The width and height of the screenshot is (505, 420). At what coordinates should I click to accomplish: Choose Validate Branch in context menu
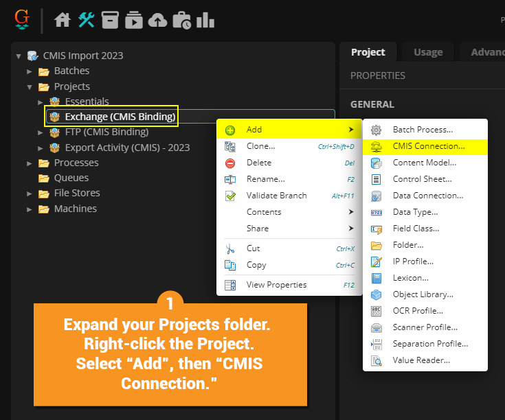pos(276,196)
